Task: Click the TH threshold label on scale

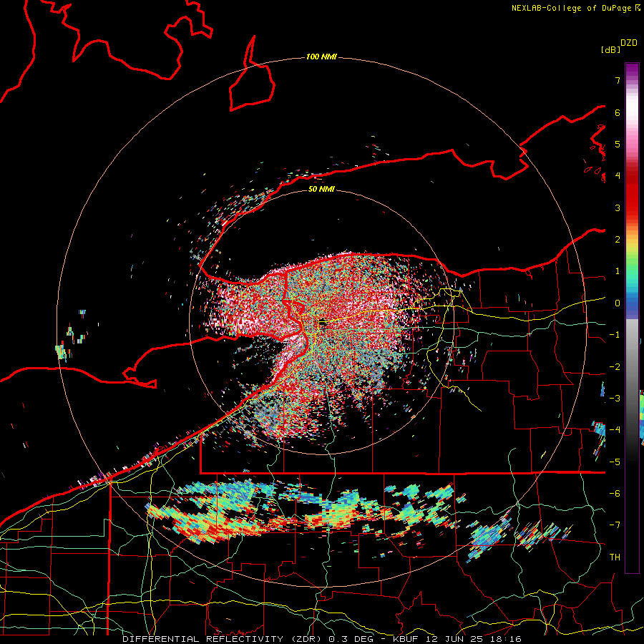Action: point(615,557)
